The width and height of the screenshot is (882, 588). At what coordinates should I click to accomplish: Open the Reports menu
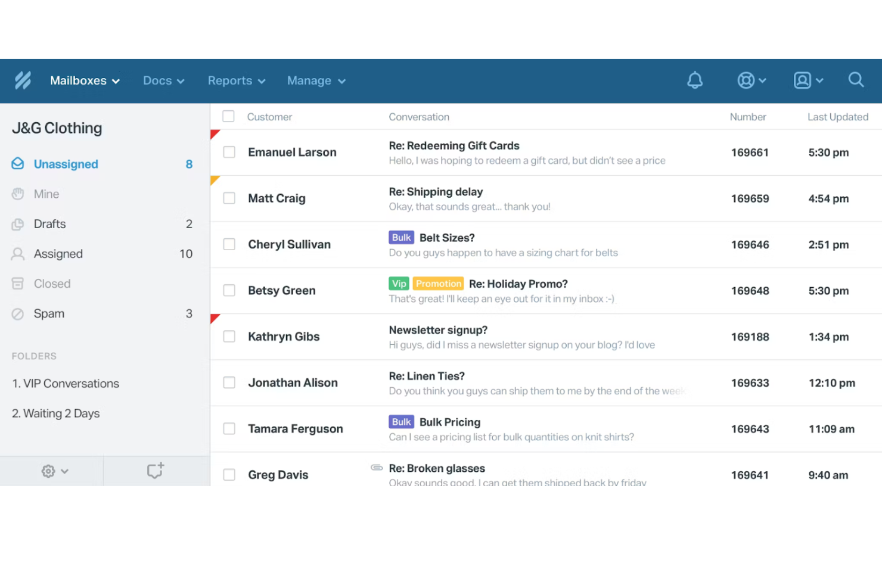(236, 80)
